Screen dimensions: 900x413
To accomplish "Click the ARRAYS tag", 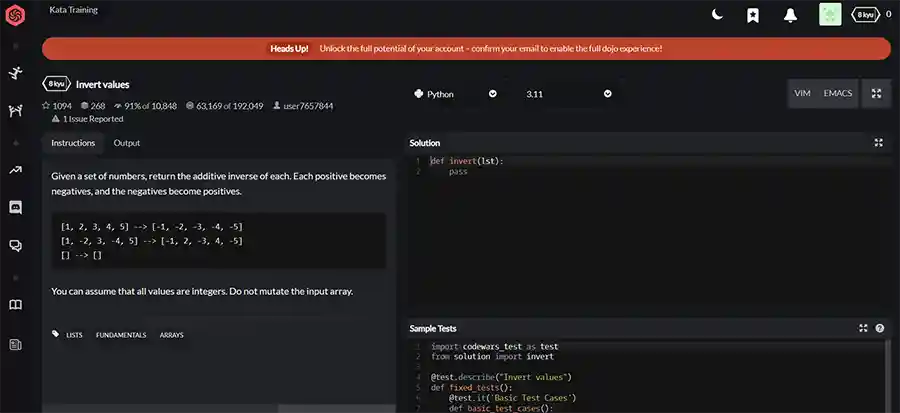I will tap(172, 335).
